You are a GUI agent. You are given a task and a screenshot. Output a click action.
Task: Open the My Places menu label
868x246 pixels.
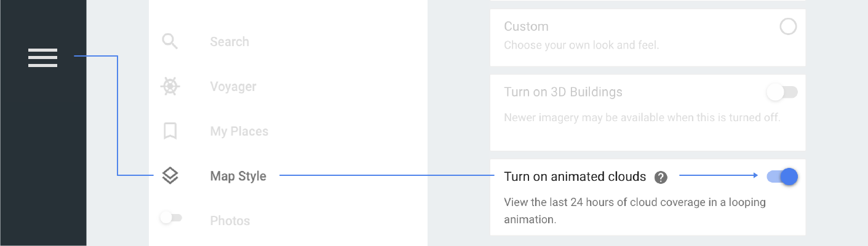(239, 132)
